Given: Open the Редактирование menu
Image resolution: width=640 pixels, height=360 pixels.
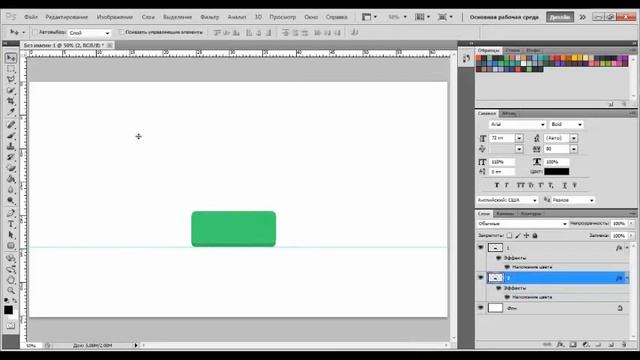Looking at the screenshot, I should [x=67, y=17].
